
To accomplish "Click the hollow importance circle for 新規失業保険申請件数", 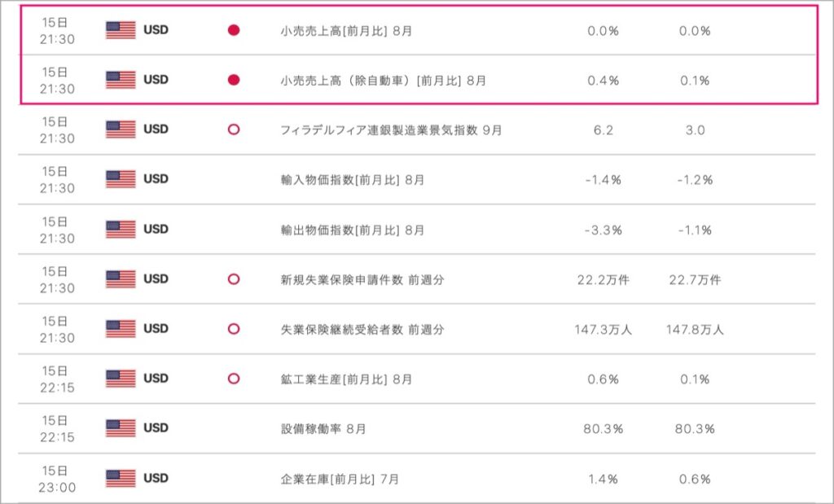I will (234, 279).
